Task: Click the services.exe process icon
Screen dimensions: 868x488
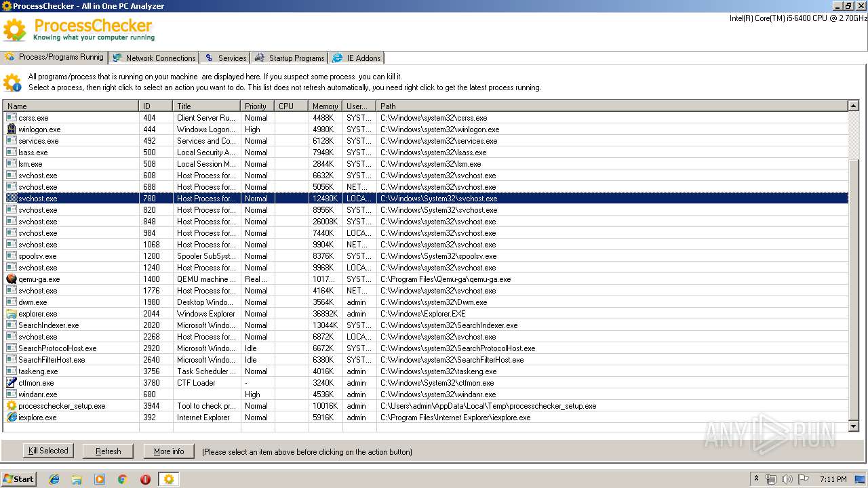Action: [x=12, y=140]
